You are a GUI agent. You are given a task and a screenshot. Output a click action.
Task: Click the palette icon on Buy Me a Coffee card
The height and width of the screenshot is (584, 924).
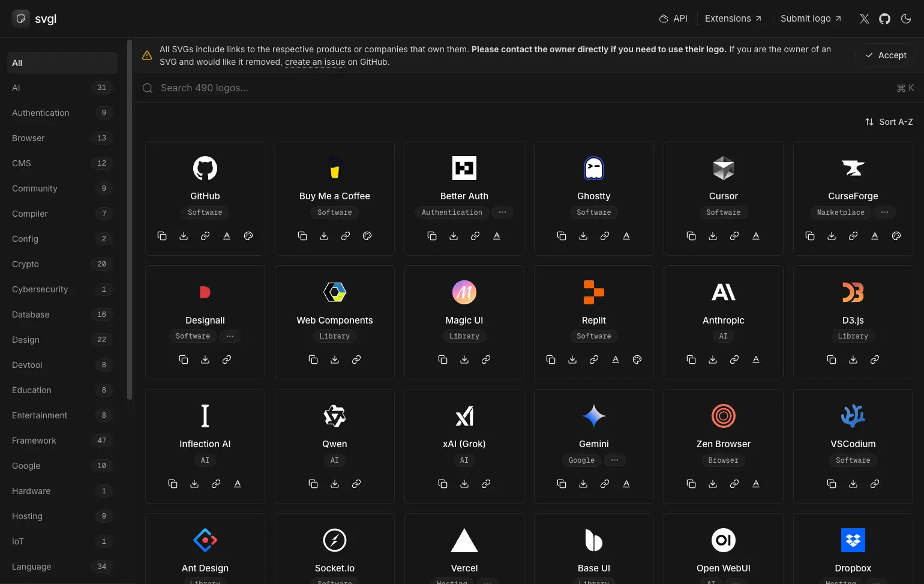click(367, 236)
